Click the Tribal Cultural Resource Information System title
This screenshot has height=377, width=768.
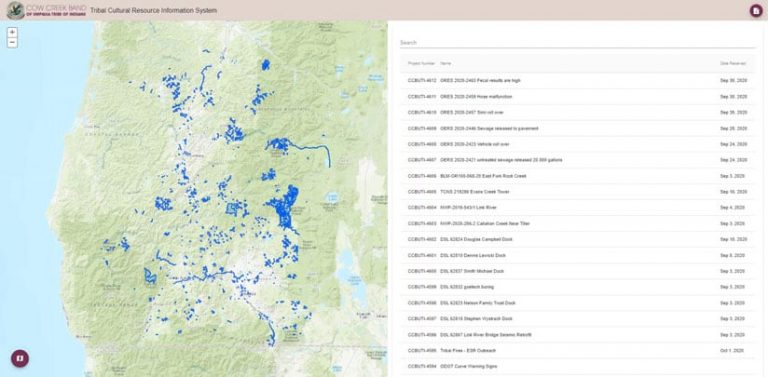(153, 10)
